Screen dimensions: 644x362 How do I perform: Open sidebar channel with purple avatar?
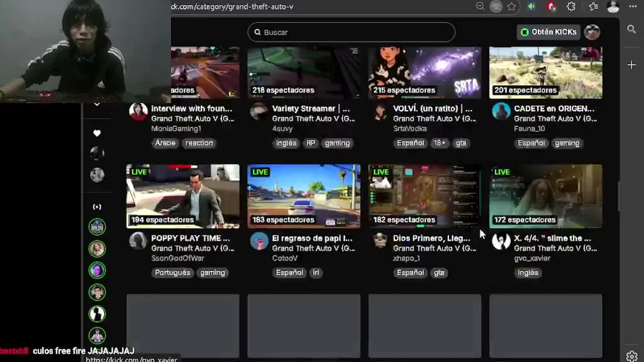pyautogui.click(x=97, y=270)
